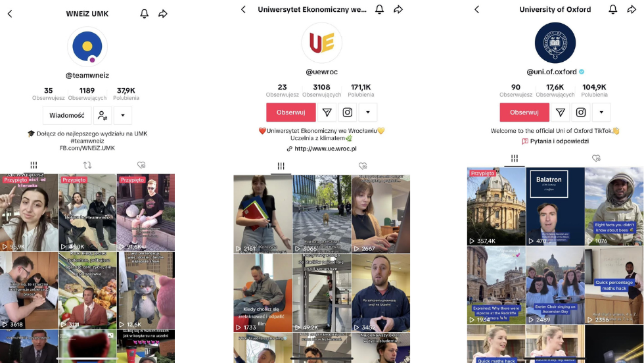Image resolution: width=644 pixels, height=363 pixels.
Task: Select the videos grid tab on the Oxford profile
Action: (x=514, y=158)
